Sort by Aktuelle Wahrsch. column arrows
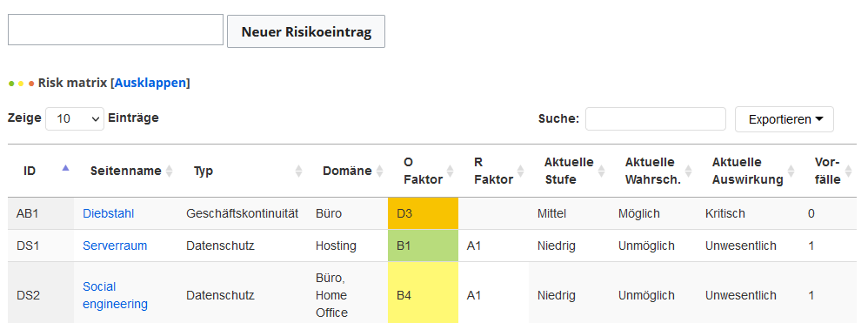868x323 pixels. point(688,172)
